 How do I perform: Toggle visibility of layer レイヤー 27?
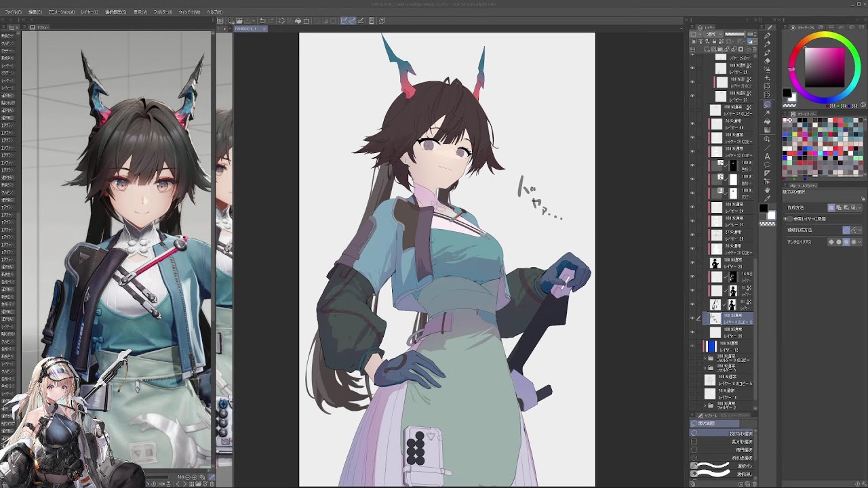[x=692, y=96]
